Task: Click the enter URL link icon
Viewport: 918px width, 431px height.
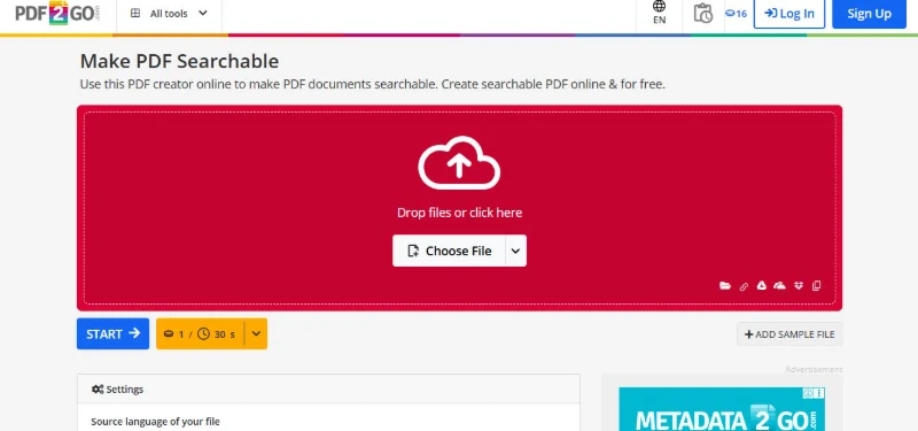Action: pos(744,286)
